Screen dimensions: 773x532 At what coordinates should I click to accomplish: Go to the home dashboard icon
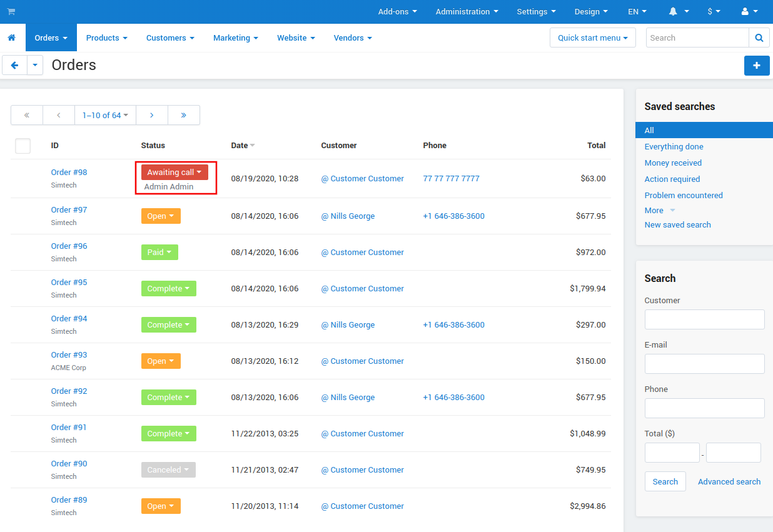click(11, 38)
